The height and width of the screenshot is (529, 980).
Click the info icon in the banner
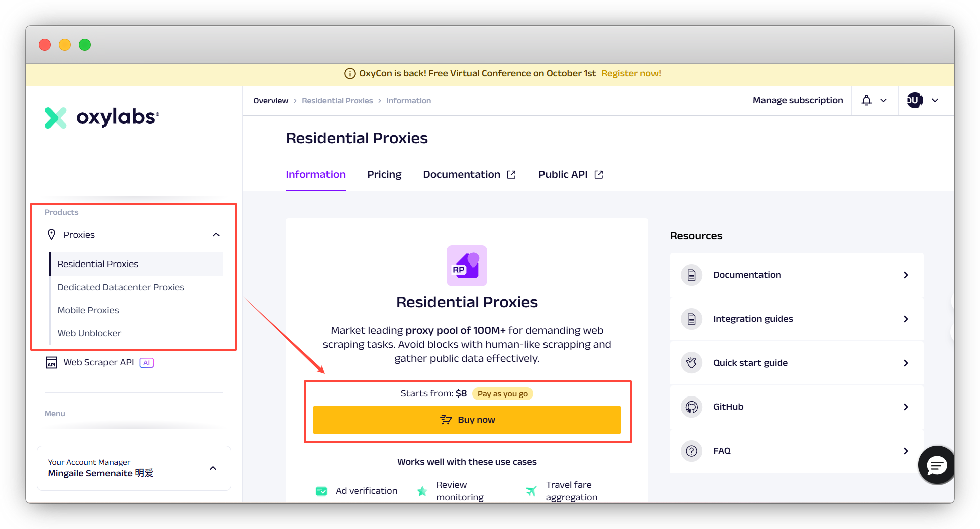click(x=350, y=74)
